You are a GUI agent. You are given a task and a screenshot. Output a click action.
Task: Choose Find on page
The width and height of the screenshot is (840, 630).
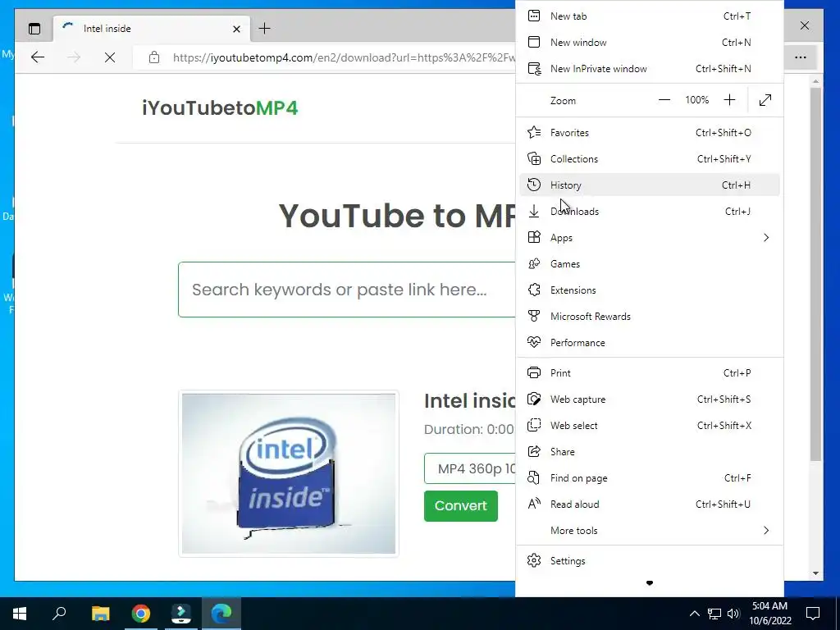(650, 478)
